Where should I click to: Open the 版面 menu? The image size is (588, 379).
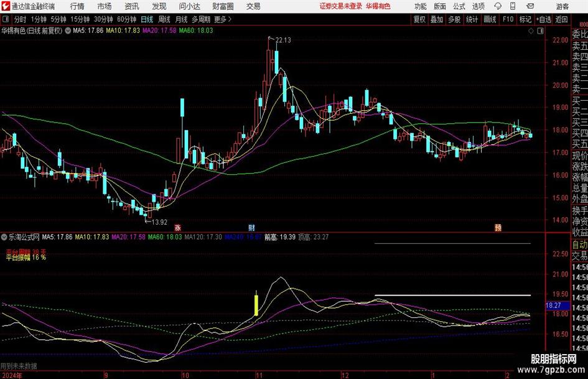440,6
